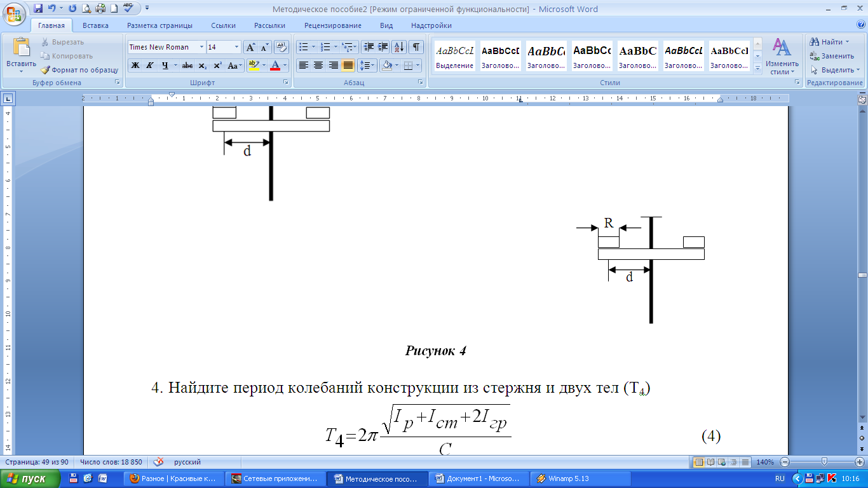The width and height of the screenshot is (868, 488).
Task: Apply subscript formatting
Action: pos(203,65)
